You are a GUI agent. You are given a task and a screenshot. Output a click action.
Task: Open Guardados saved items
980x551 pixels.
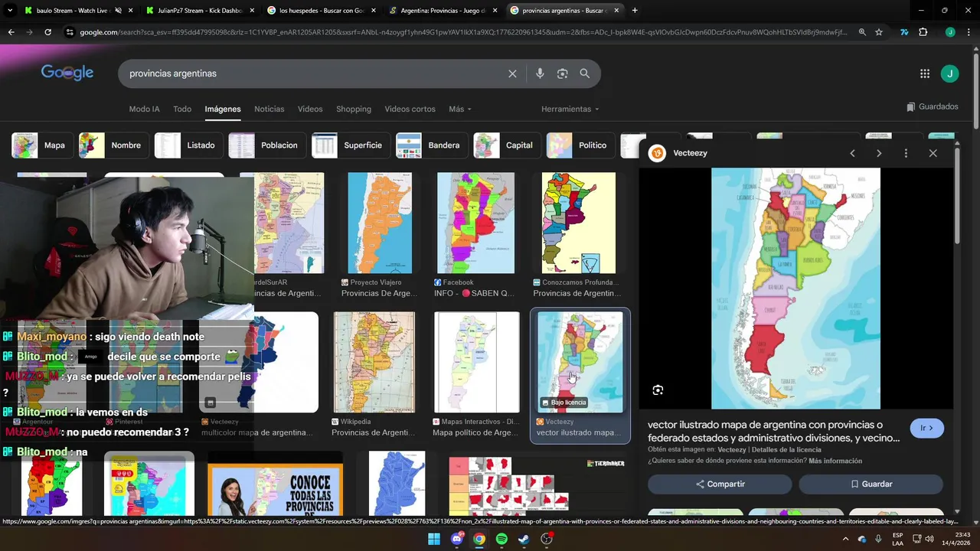pyautogui.click(x=932, y=107)
